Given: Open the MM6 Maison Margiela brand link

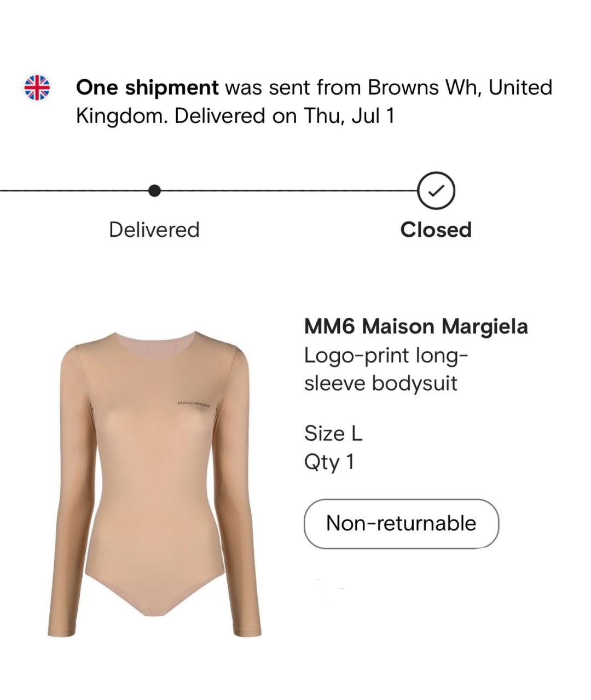Looking at the screenshot, I should tap(416, 326).
